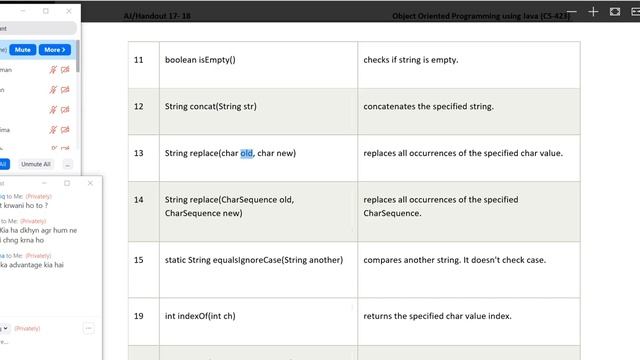The width and height of the screenshot is (640, 360).
Task: Click Unmute All in participants panel
Action: (36, 164)
